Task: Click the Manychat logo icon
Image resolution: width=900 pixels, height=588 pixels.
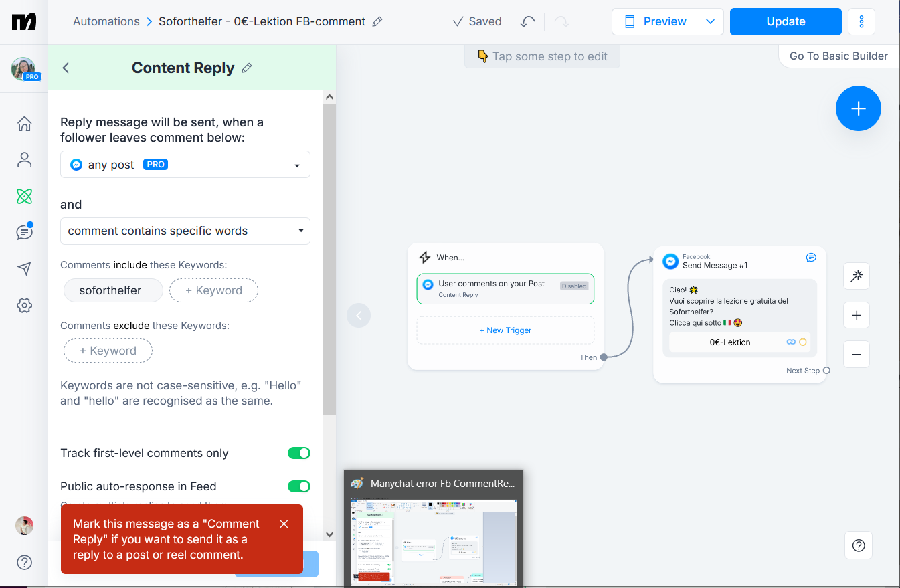Action: point(24,21)
